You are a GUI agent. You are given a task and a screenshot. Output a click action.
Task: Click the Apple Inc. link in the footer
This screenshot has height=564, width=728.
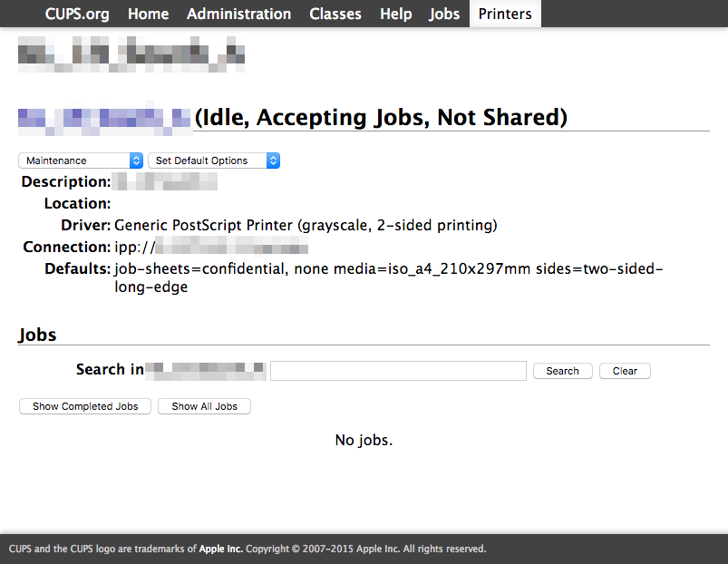[220, 549]
